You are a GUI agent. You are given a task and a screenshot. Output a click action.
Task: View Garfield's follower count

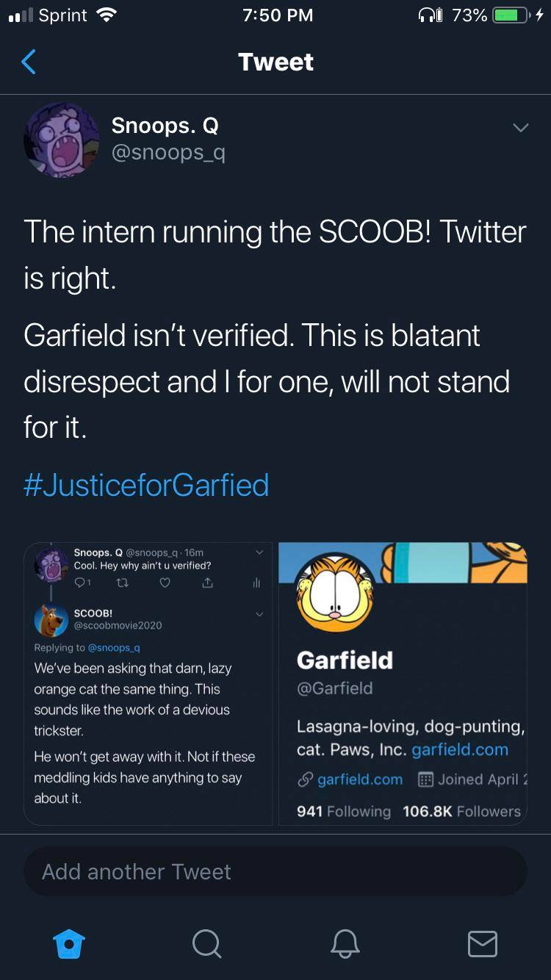(461, 811)
